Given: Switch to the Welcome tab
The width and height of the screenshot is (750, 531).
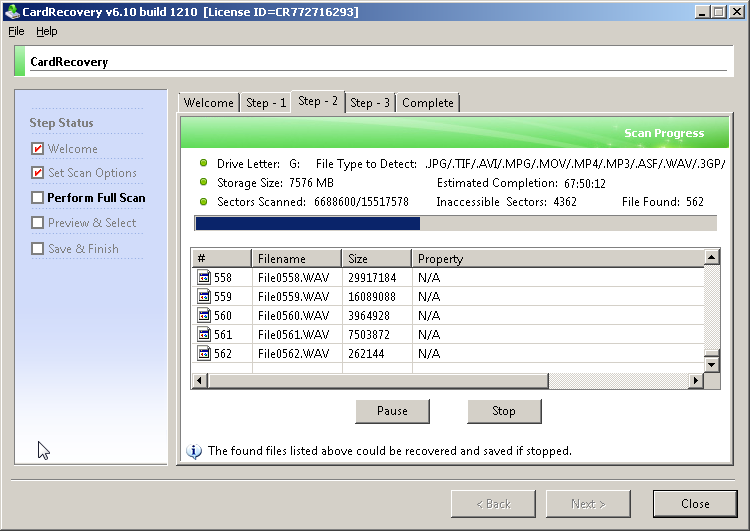Looking at the screenshot, I should click(x=209, y=103).
